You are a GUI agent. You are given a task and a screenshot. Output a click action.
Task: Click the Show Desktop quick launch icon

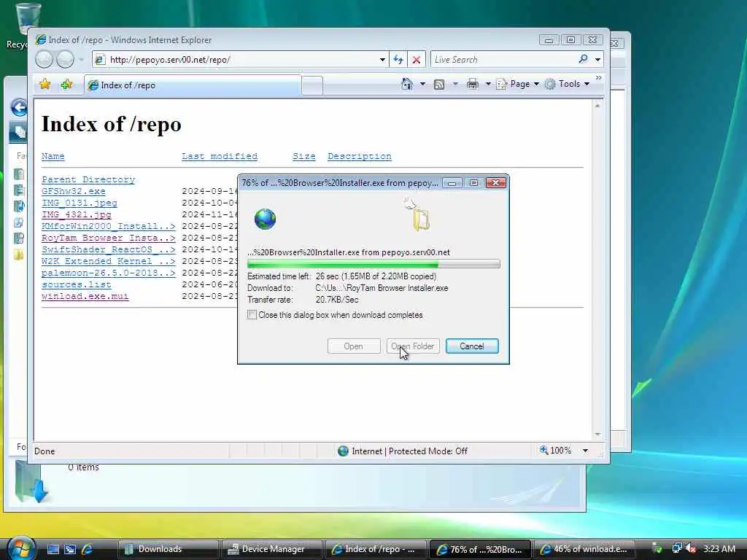tap(53, 550)
